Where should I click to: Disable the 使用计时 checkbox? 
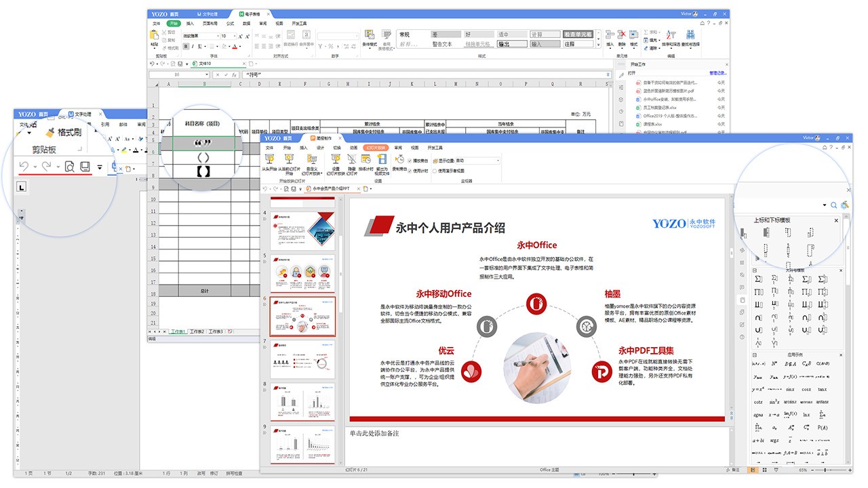point(409,171)
